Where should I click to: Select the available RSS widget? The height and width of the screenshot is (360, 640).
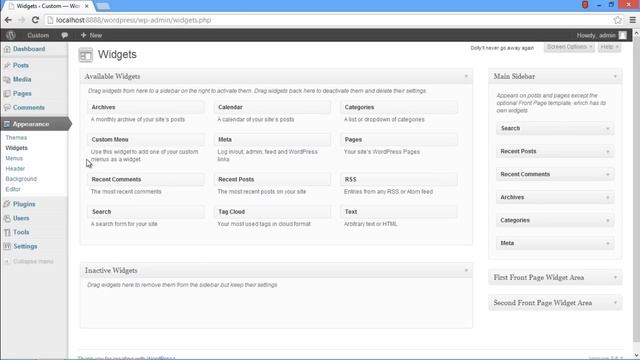click(399, 180)
